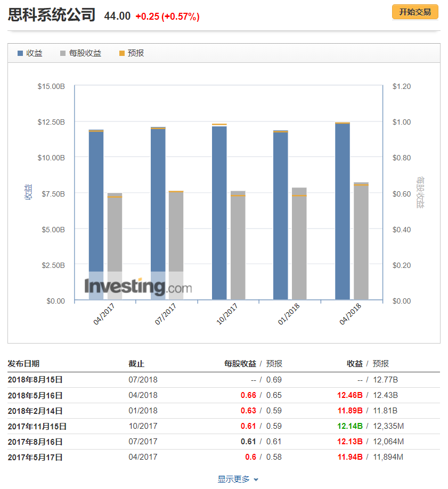Image resolution: width=448 pixels, height=489 pixels.
Task: Click the period ending 07/2018 cell
Action: coord(143,380)
